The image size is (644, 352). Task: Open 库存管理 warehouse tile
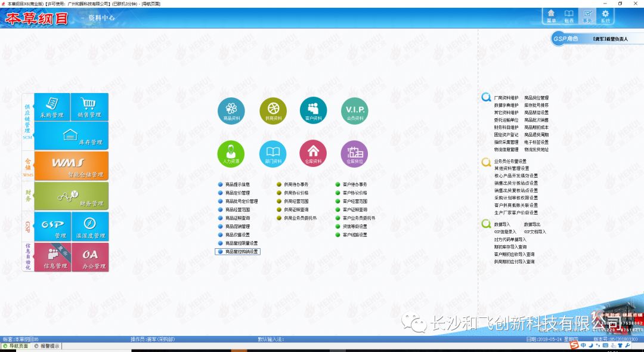(x=72, y=135)
